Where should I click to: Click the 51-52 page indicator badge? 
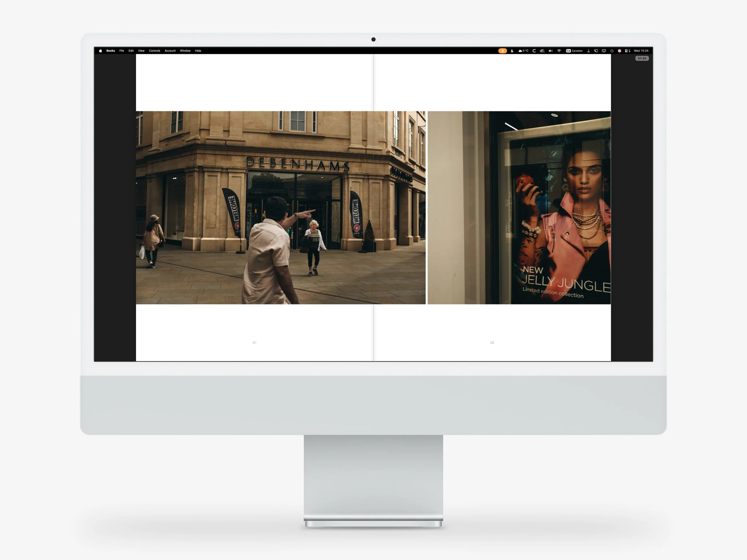tap(642, 59)
